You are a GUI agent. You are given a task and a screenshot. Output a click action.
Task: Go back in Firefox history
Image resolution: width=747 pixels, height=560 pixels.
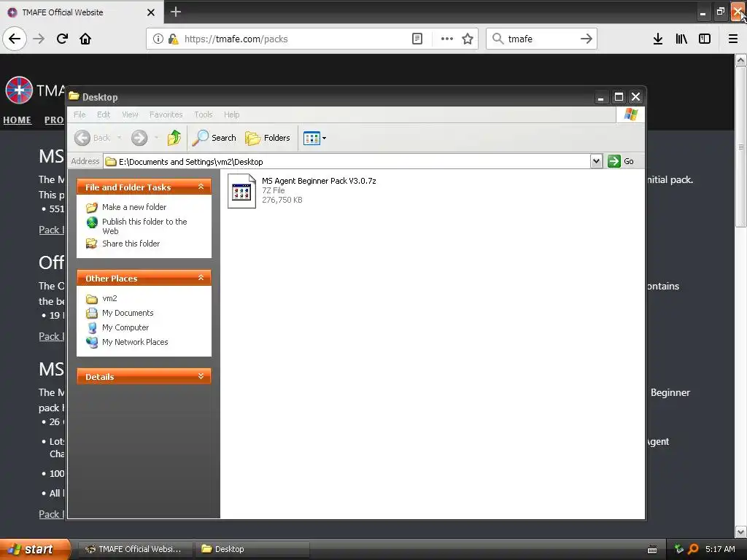coord(15,39)
